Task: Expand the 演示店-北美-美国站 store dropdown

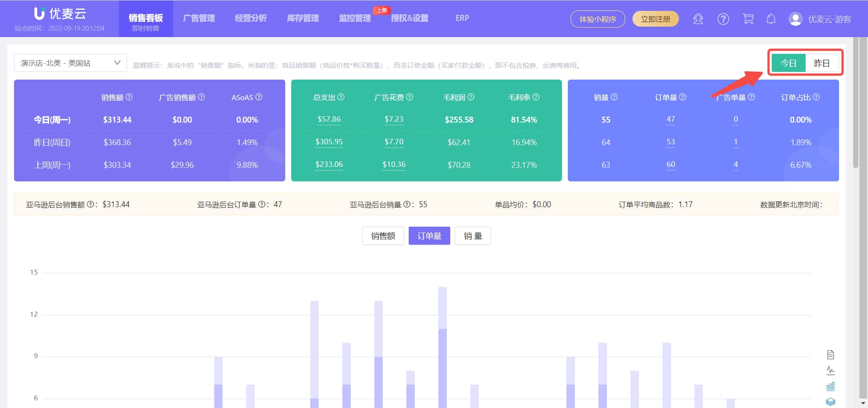Action: coord(70,63)
